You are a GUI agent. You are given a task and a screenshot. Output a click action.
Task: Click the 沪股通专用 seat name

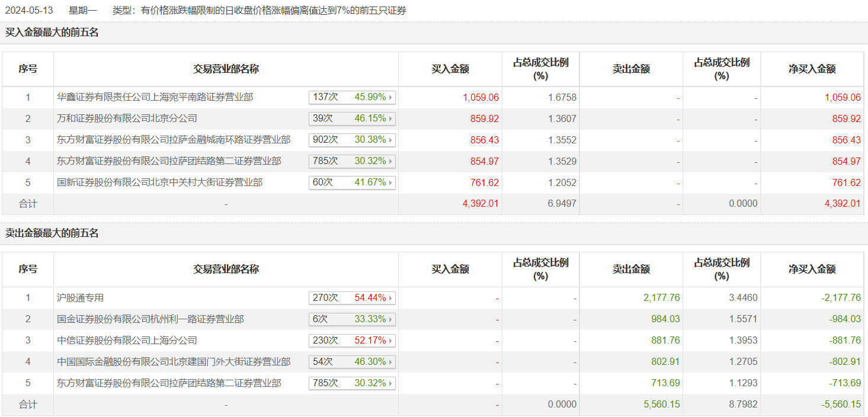pos(80,298)
